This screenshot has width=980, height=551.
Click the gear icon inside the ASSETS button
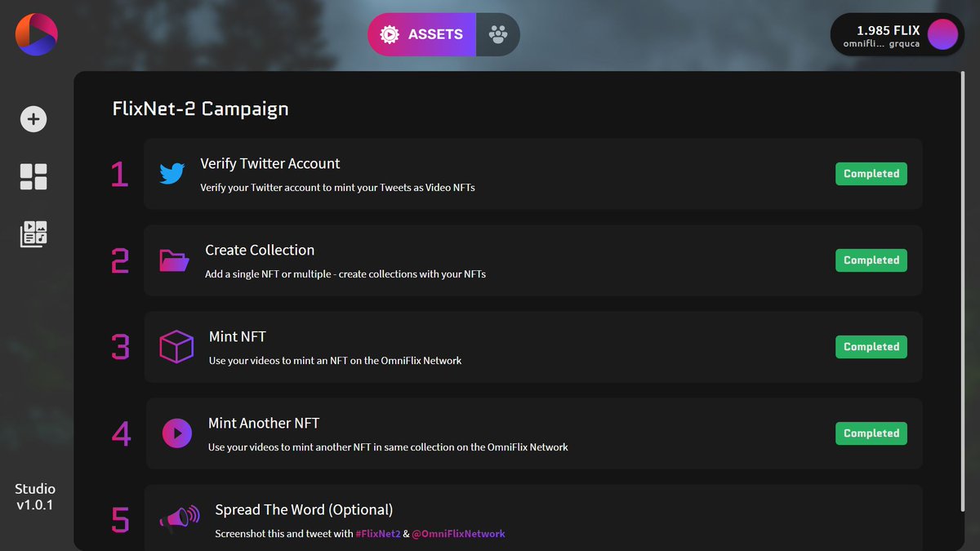(x=390, y=34)
